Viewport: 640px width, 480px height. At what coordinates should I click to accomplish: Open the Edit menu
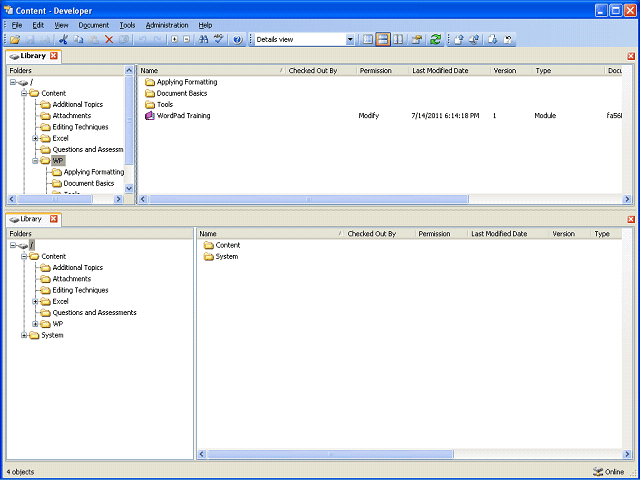[38, 25]
